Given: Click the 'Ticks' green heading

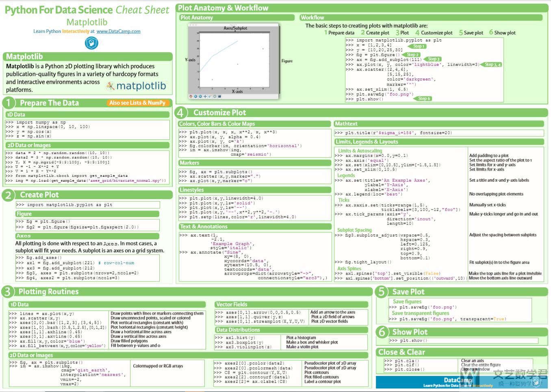Looking at the screenshot, I should [x=344, y=200].
